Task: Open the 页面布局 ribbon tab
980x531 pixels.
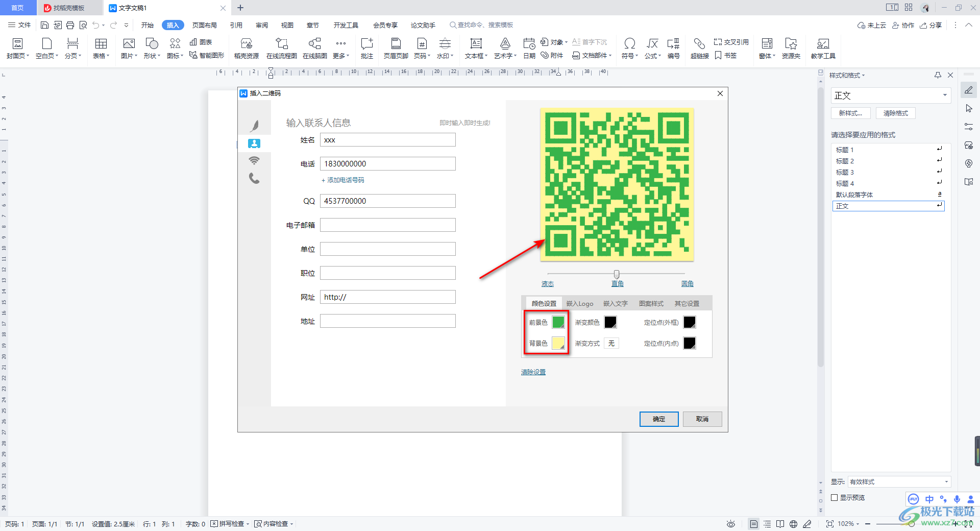Action: coord(204,25)
